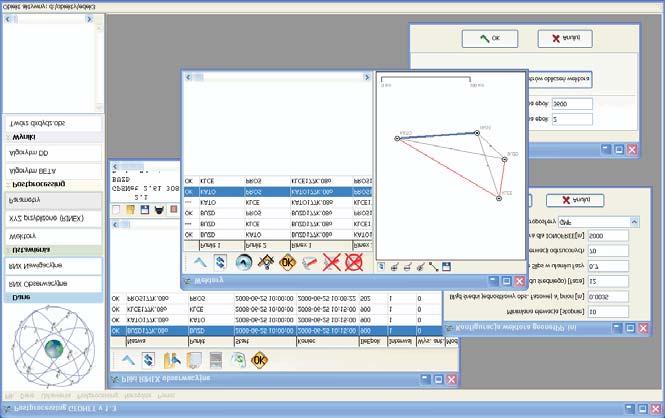The height and width of the screenshot is (418, 665).
Task: Click the green refresh document icon in Pliki RINEX toolbar
Action: (x=238, y=360)
